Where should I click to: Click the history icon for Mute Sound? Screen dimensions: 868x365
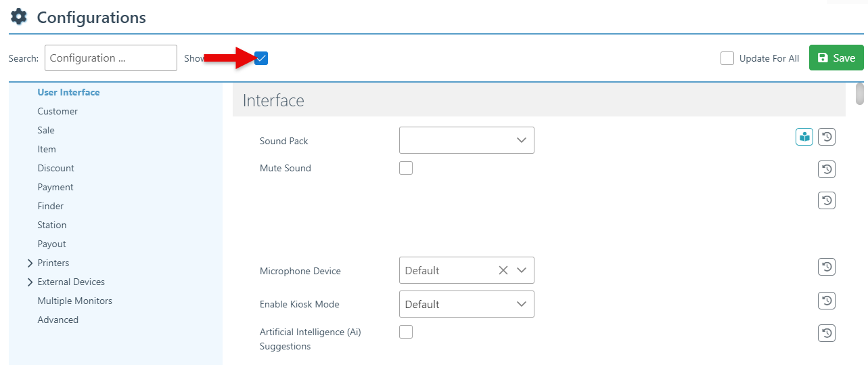pyautogui.click(x=826, y=169)
